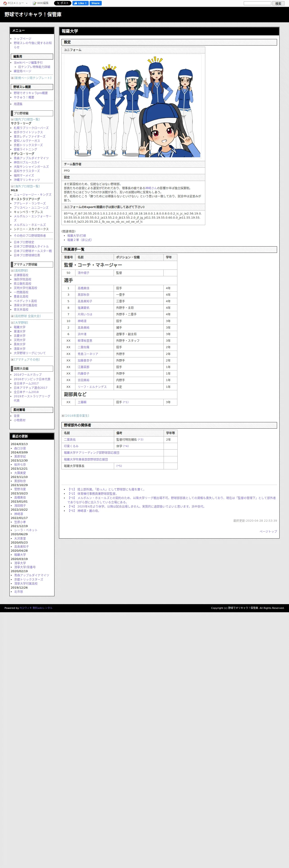This screenshot has height=868, width=289.
Task: Open FC2ウィキ 無料wikiレンタル footer link
Action: 36,608
